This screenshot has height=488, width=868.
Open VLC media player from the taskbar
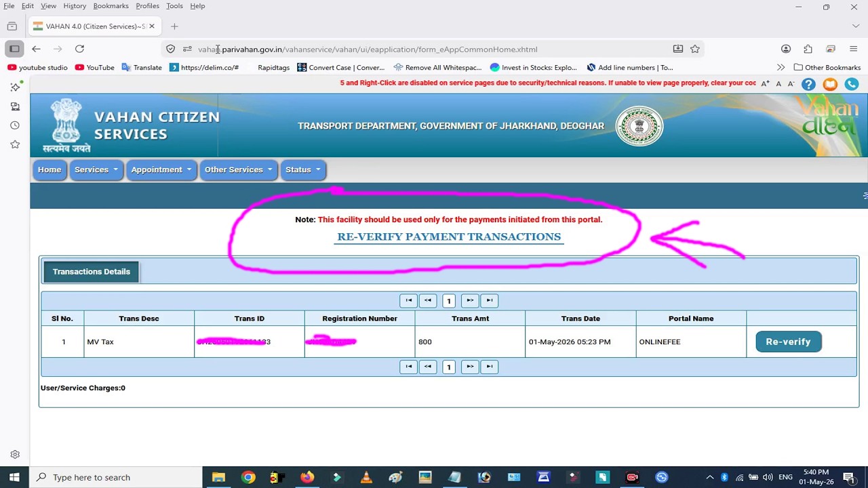point(366,477)
